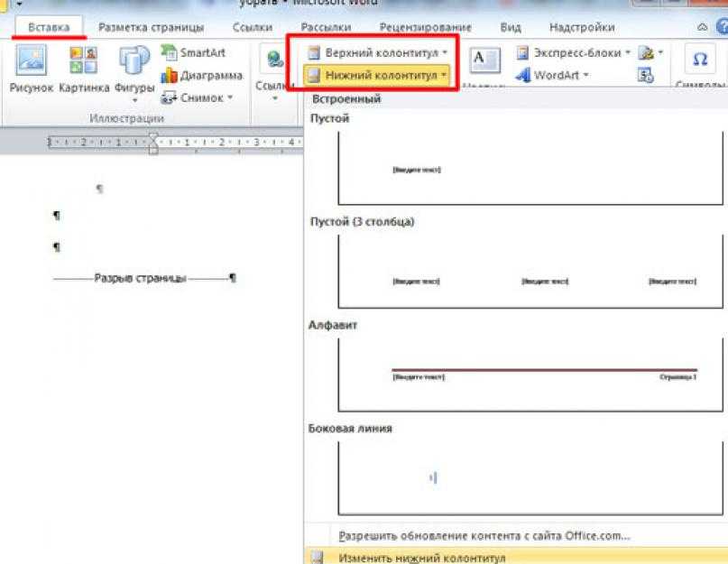Switch to the Вставка tab
The height and width of the screenshot is (564, 728).
point(49,27)
